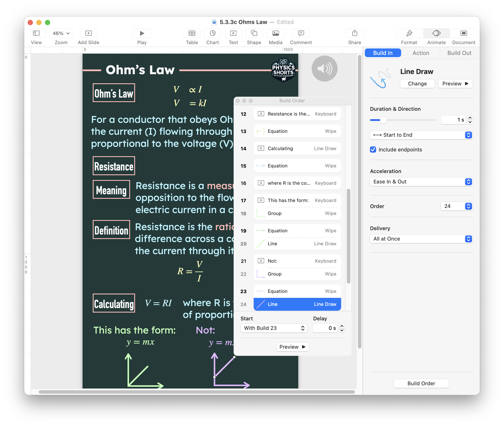This screenshot has height=427, width=504.
Task: Click the duration slider handle
Action: (x=383, y=120)
